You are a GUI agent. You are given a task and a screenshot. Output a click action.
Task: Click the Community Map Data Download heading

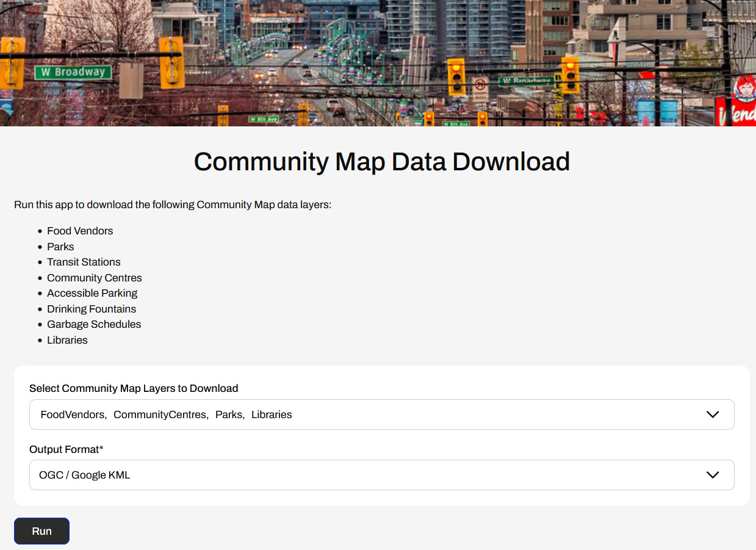coord(382,162)
